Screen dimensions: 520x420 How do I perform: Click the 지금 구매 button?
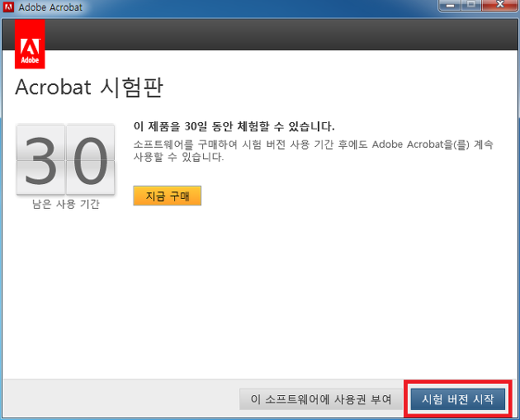point(167,196)
